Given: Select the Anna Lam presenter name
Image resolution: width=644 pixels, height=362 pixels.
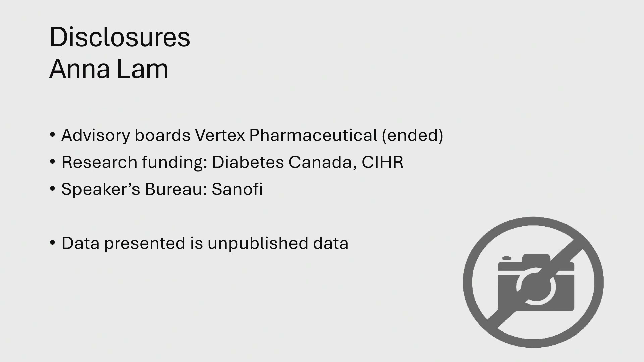Looking at the screenshot, I should click(x=109, y=69).
